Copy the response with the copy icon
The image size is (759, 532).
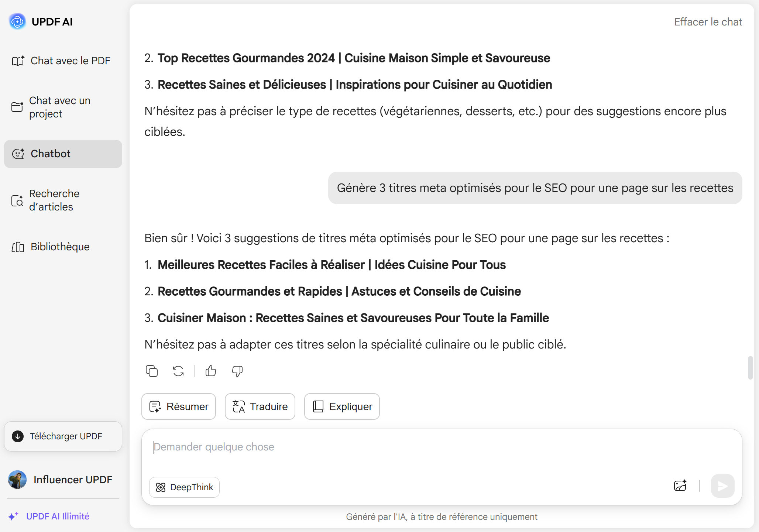pyautogui.click(x=151, y=371)
